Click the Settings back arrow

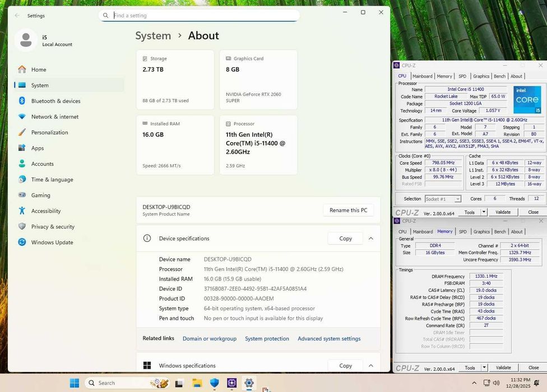coord(17,15)
